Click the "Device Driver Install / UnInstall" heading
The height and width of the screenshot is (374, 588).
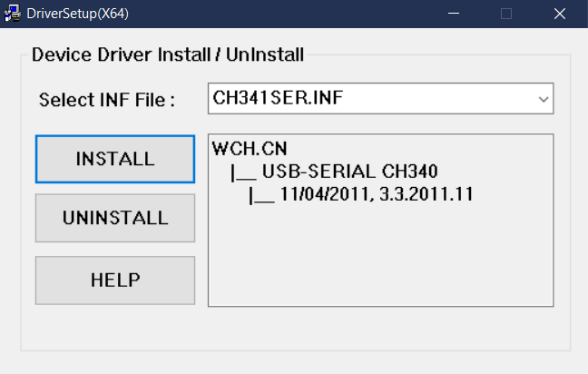pos(168,54)
